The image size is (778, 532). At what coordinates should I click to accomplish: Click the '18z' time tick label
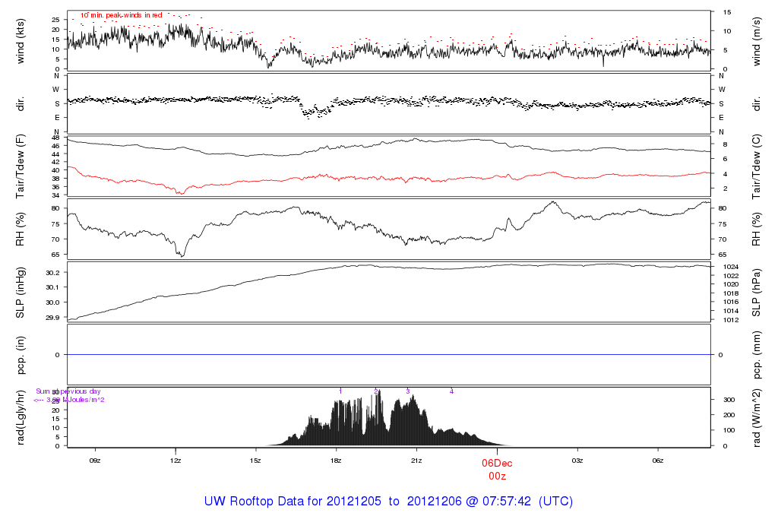coord(336,461)
